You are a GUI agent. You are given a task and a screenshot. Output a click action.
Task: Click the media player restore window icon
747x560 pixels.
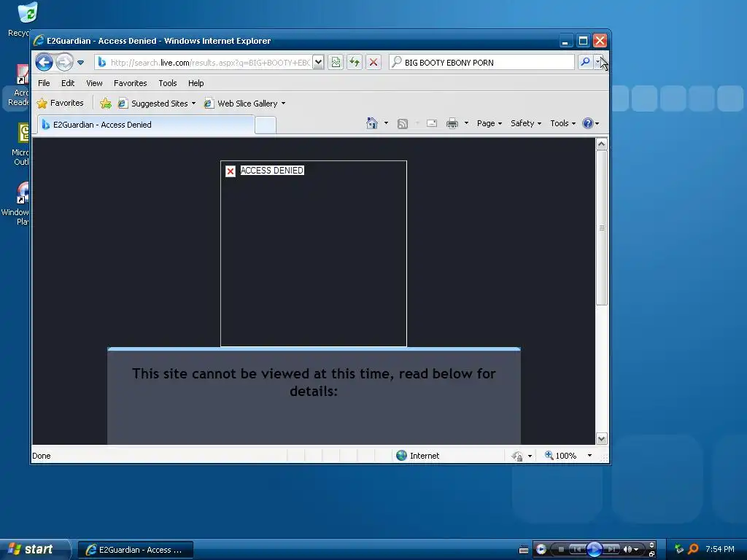tap(651, 554)
